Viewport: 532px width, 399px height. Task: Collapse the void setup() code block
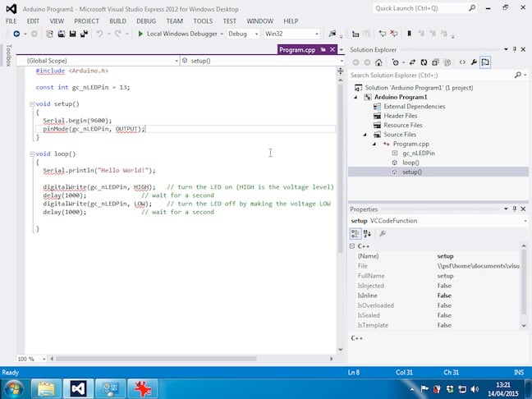(x=32, y=104)
